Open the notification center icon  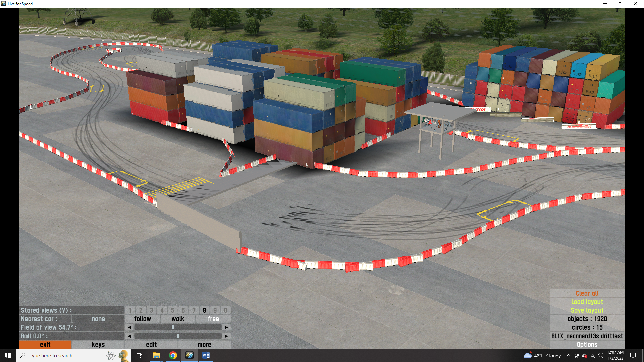click(633, 355)
